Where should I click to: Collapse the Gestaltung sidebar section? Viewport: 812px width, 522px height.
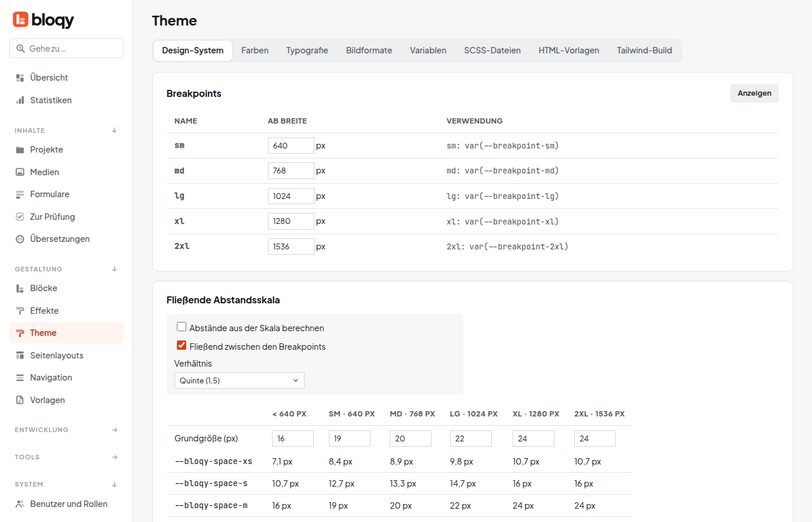[114, 269]
